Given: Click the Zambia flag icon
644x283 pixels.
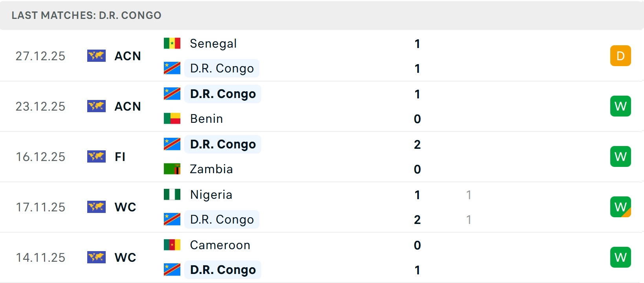Looking at the screenshot, I should (x=172, y=169).
